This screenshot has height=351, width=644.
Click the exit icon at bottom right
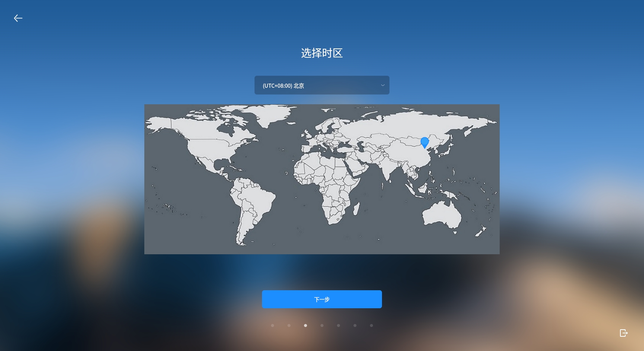coord(623,333)
